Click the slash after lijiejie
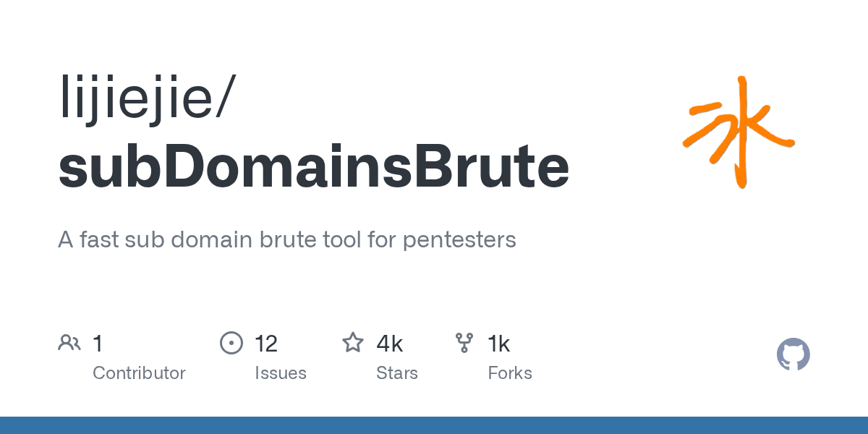Viewport: 868px width, 434px height. point(223,98)
